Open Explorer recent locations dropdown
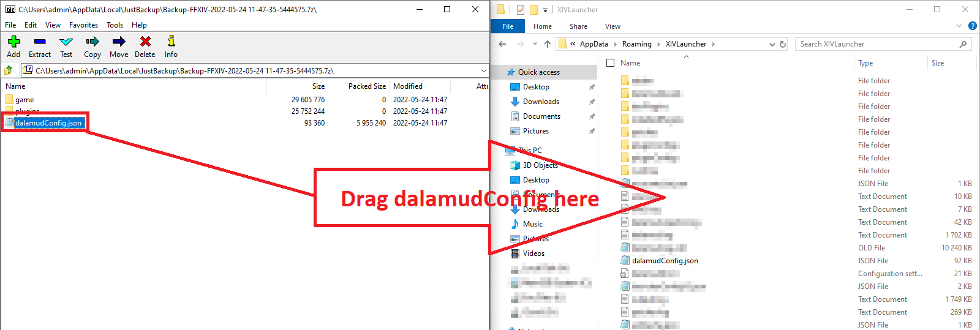The image size is (980, 330). point(535,44)
